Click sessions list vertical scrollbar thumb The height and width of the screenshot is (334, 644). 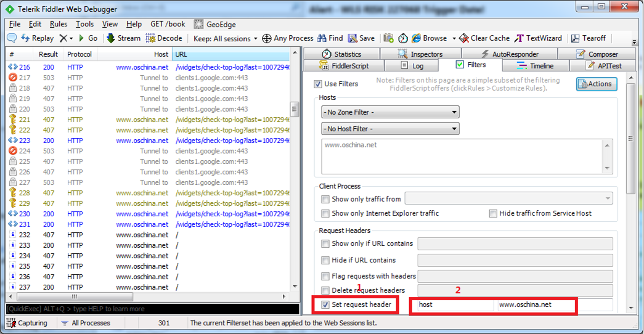[295, 109]
